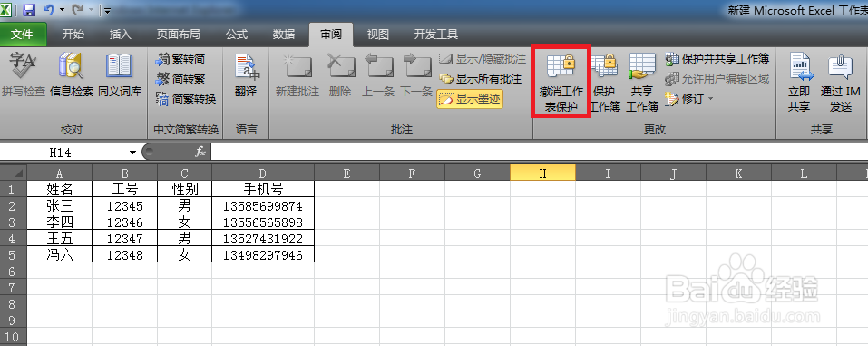Screen dimensions: 868x346
Task: Select column H header
Action: (x=542, y=173)
